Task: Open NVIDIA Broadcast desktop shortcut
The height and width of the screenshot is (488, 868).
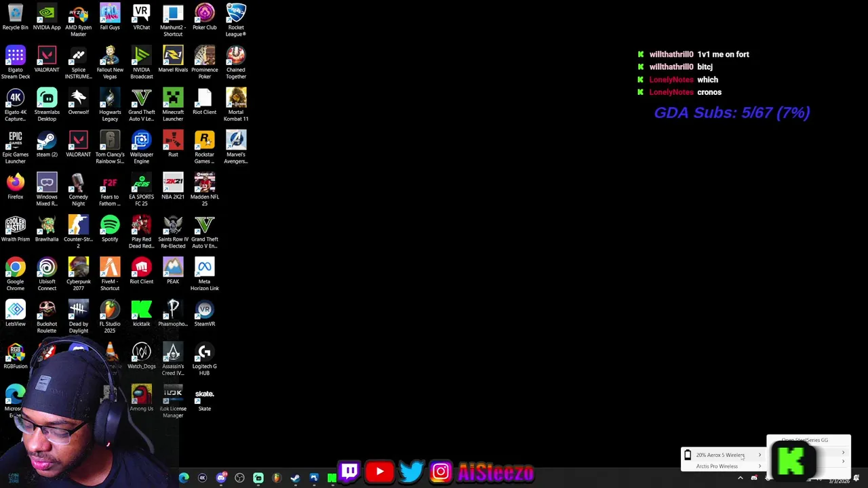Action: click(x=141, y=63)
